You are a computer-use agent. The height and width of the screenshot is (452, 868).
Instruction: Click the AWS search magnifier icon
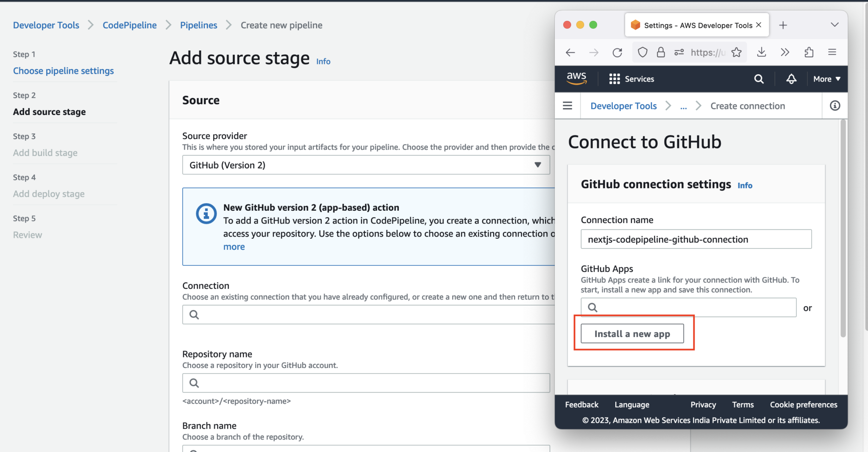tap(759, 79)
